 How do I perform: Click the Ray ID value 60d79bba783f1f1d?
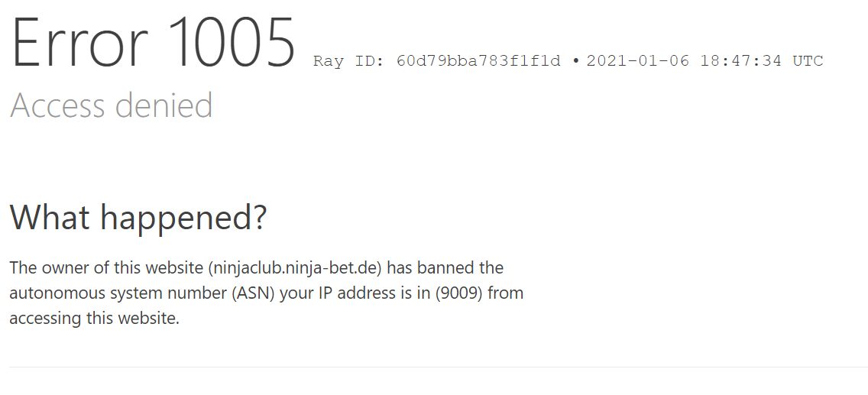click(x=478, y=60)
